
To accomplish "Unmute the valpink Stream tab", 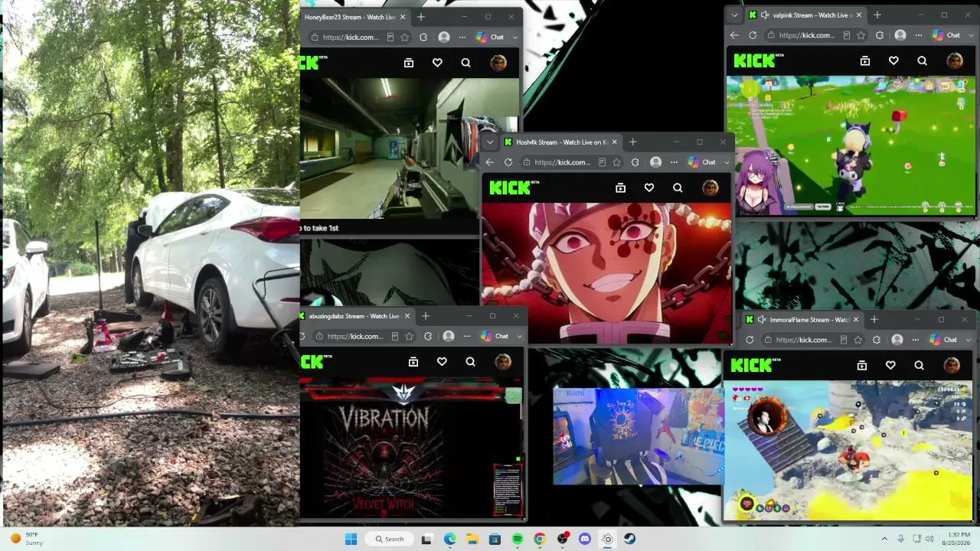I will point(764,15).
